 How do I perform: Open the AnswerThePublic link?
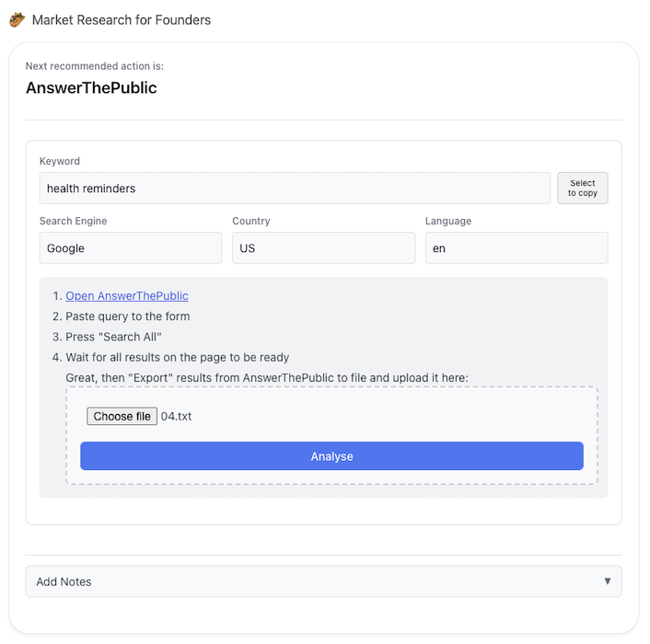point(127,296)
